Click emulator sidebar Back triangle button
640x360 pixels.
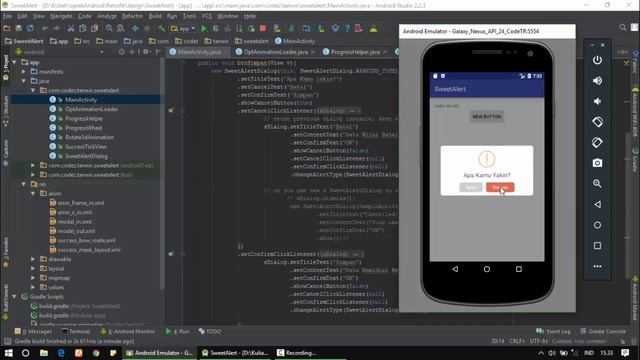point(597,204)
